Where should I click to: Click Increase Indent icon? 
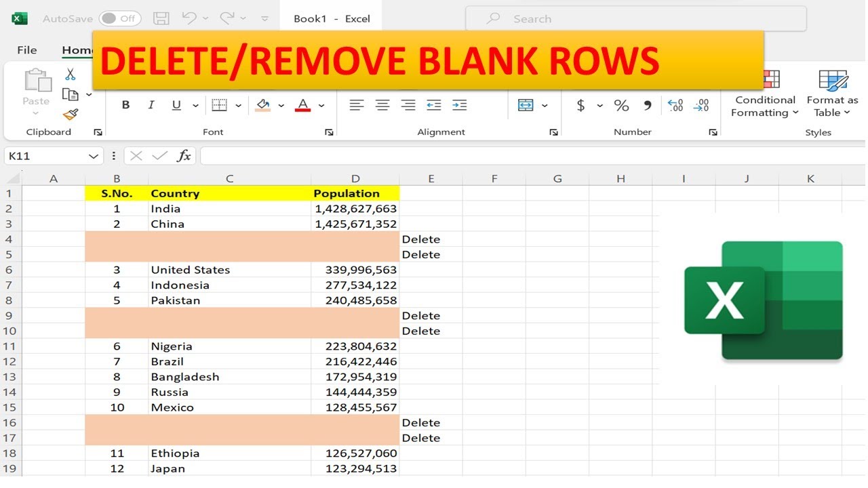click(460, 105)
